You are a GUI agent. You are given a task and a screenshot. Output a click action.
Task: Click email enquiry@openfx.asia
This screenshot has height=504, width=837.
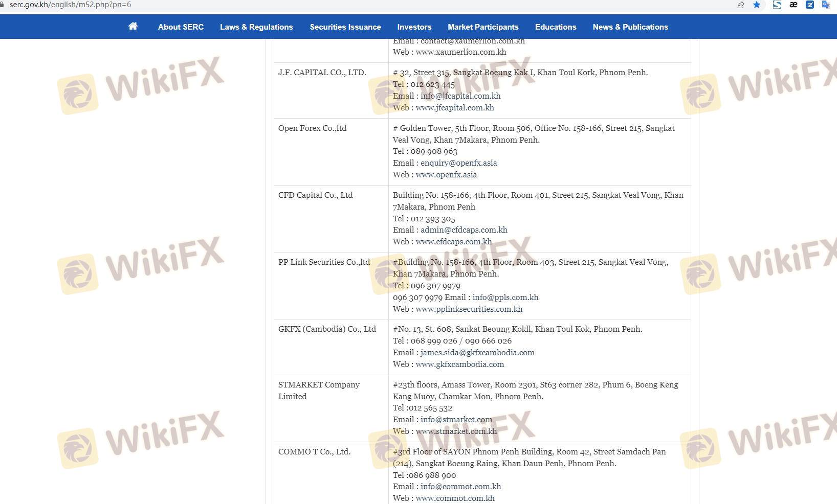pos(459,163)
